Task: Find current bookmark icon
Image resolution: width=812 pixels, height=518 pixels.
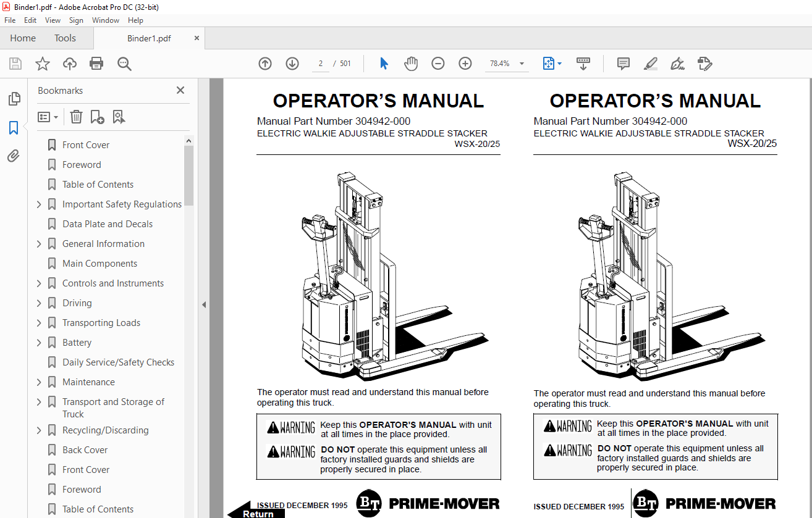Action: point(119,117)
